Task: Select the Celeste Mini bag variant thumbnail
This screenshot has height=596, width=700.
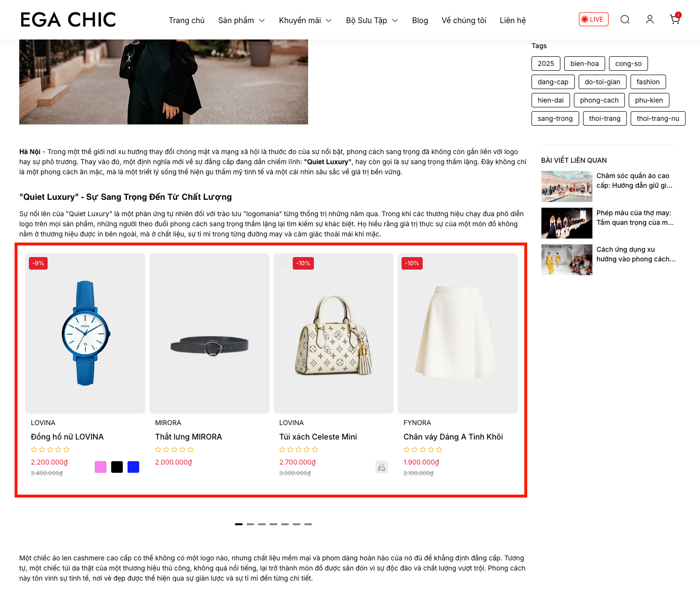Action: tap(382, 467)
